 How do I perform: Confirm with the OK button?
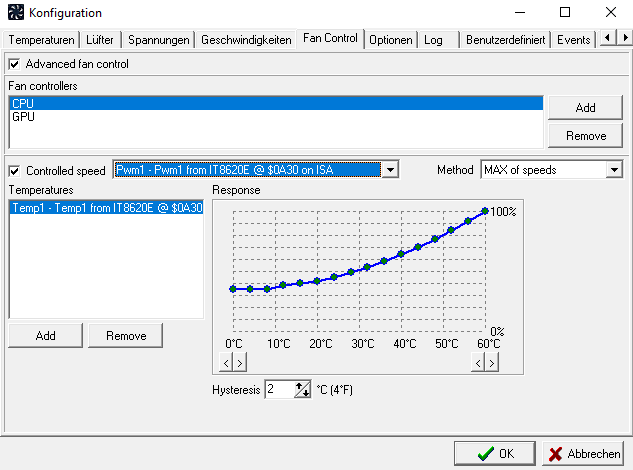[x=495, y=453]
